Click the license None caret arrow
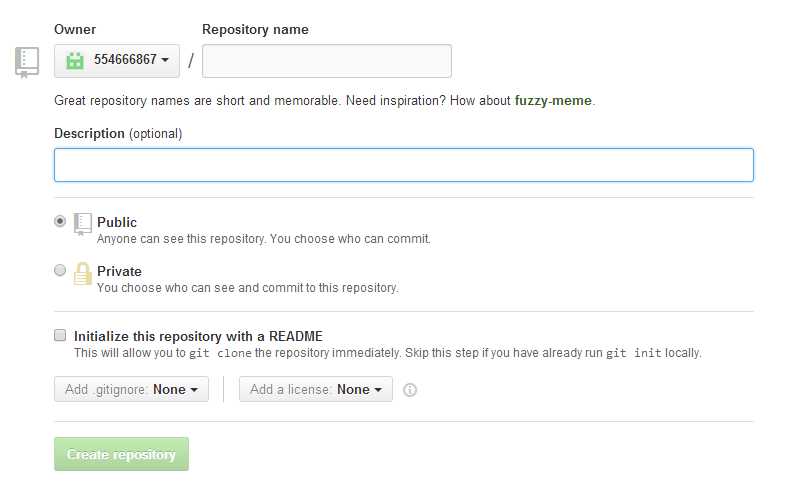The image size is (792, 485). coord(378,390)
